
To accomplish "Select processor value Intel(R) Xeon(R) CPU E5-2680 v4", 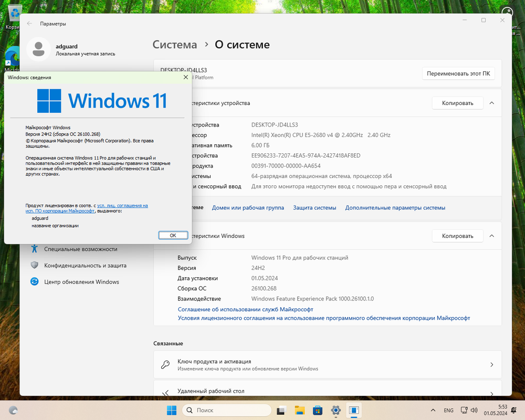I will pyautogui.click(x=321, y=135).
